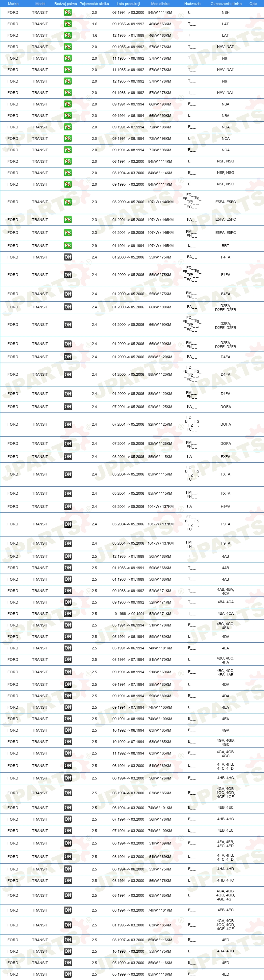This screenshot has width=264, height=980.
Task: Click the 08.1997 -> 03.2000 production date cell
Action: (x=128, y=940)
